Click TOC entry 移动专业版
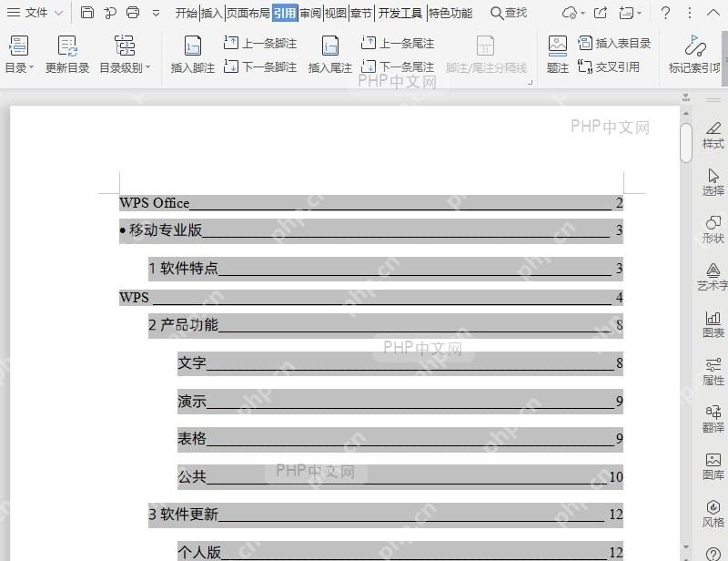The width and height of the screenshot is (728, 561). (x=371, y=230)
